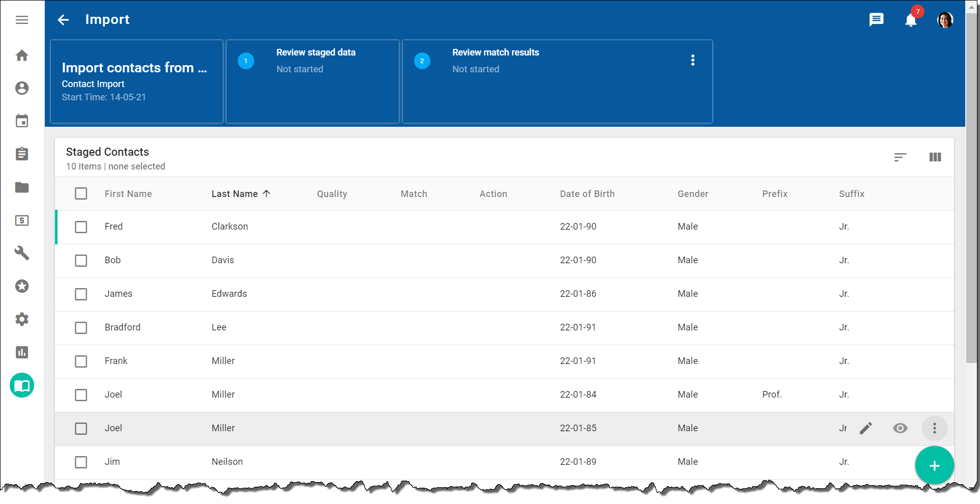This screenshot has width=980, height=504.
Task: Open the column settings icon
Action: [x=935, y=157]
